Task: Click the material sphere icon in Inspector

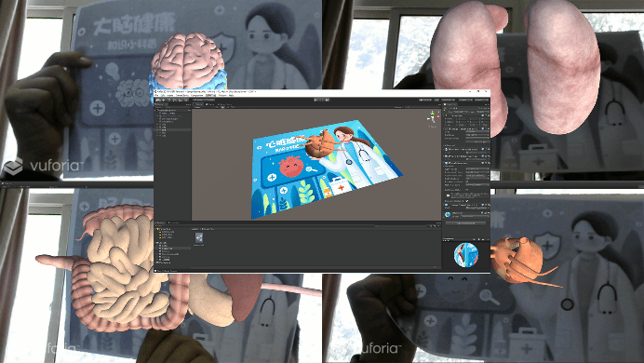Action: pyautogui.click(x=448, y=214)
